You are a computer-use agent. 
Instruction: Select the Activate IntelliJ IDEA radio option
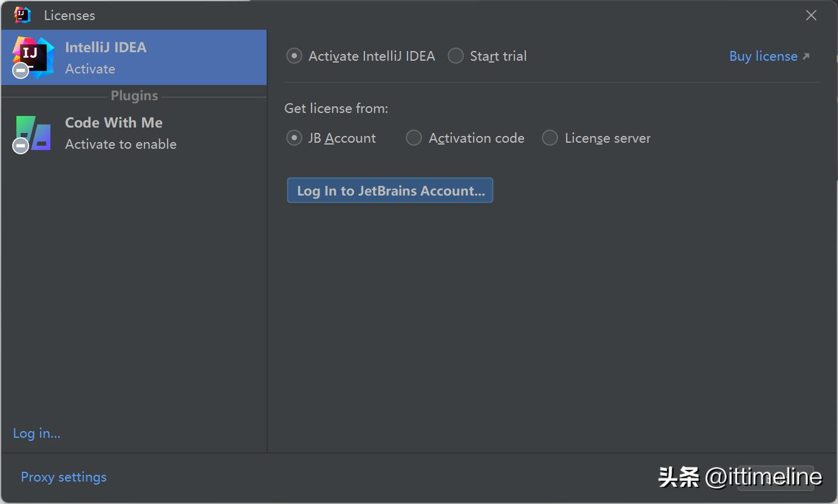361,56
